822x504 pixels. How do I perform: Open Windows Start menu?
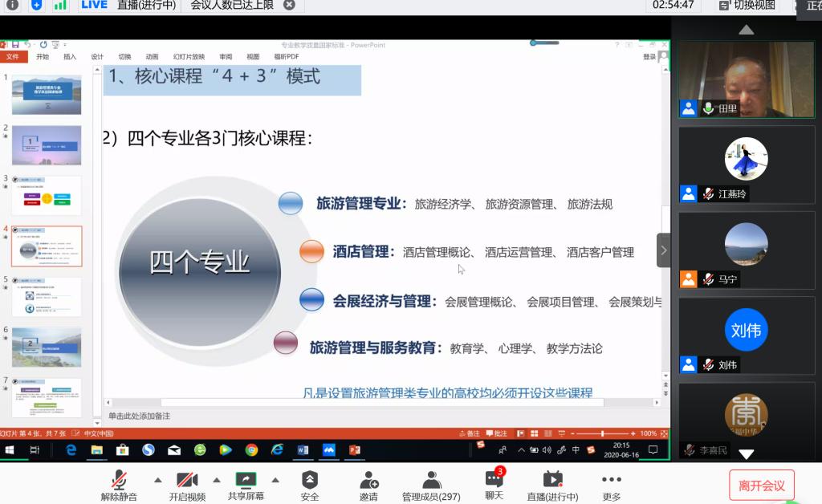[9, 450]
